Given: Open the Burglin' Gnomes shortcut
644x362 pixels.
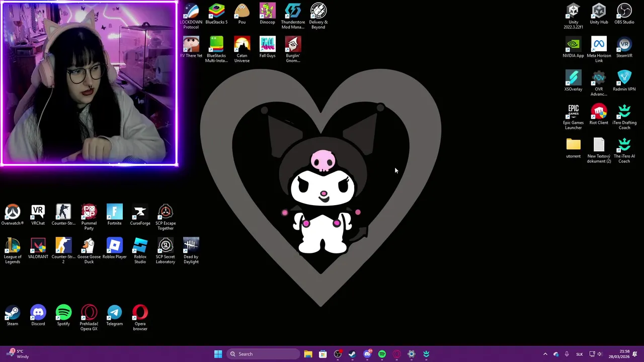Looking at the screenshot, I should pos(293,50).
